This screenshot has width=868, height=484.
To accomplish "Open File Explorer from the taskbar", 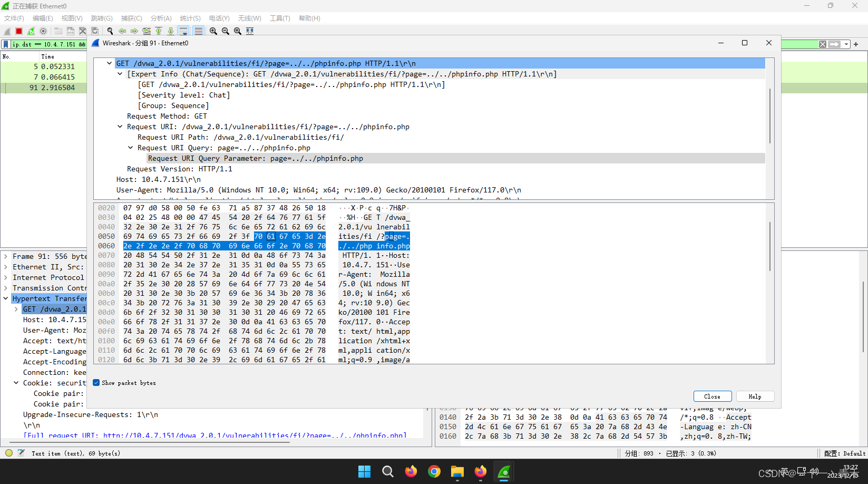I will (457, 471).
